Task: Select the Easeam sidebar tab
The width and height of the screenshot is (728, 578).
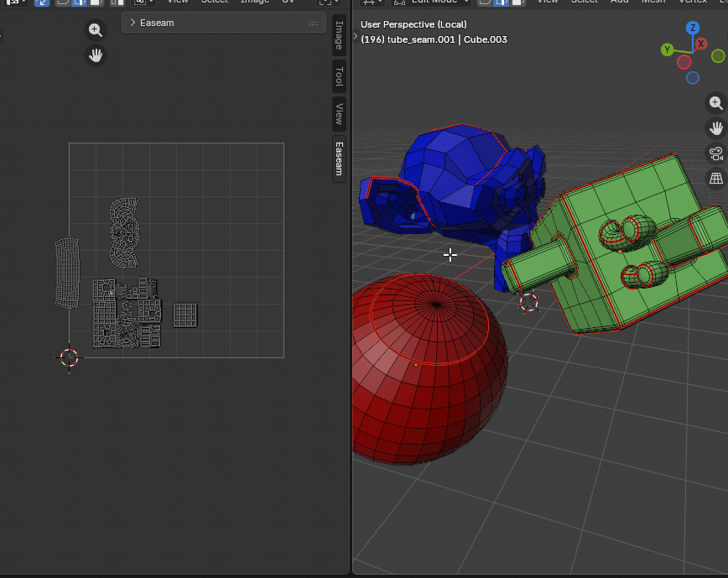Action: pos(340,159)
